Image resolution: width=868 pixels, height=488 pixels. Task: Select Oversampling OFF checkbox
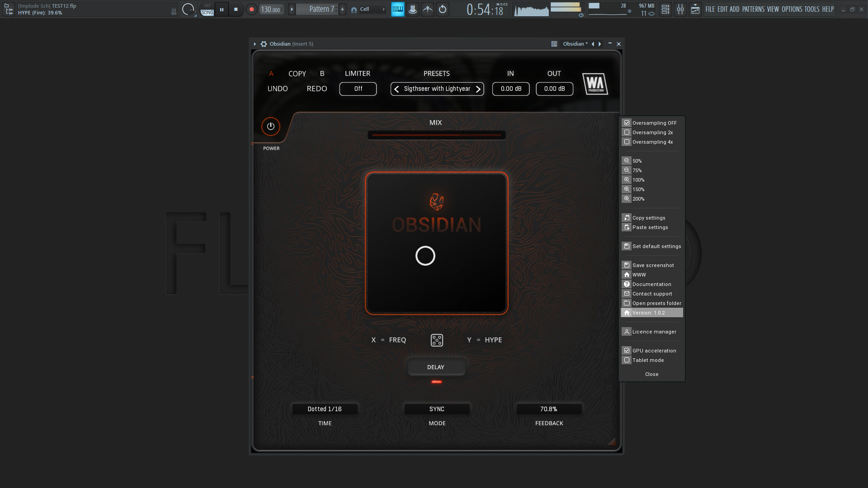click(x=627, y=123)
